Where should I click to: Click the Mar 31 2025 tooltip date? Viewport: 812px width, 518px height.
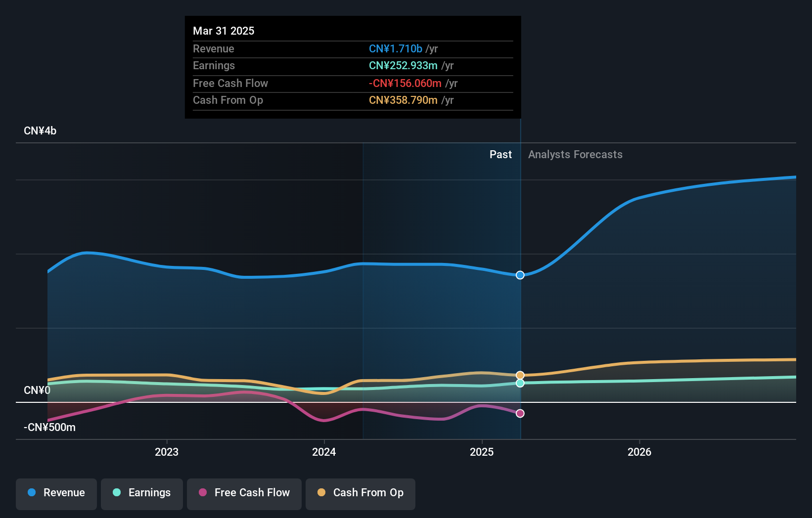[224, 31]
